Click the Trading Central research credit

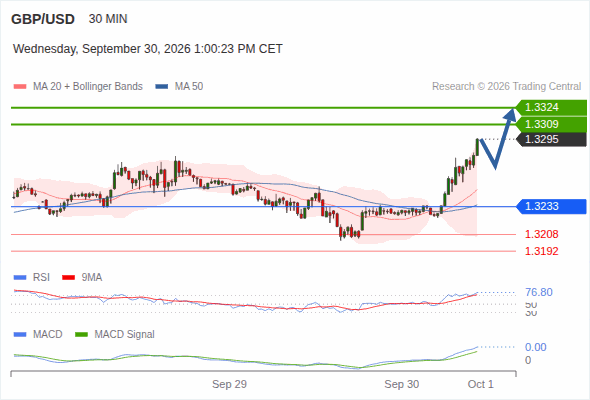pyautogui.click(x=506, y=87)
